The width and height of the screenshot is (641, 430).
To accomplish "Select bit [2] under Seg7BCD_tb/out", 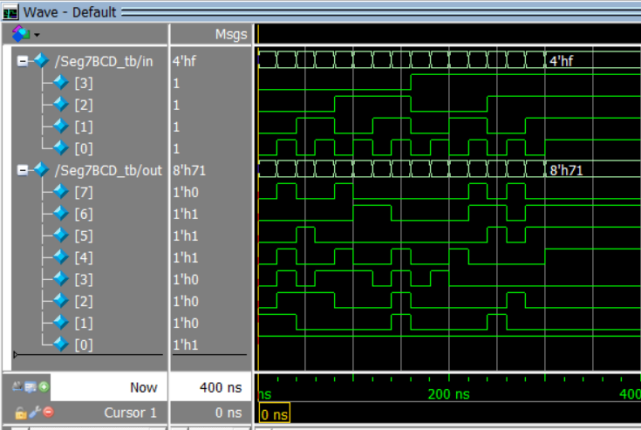I will point(84,301).
